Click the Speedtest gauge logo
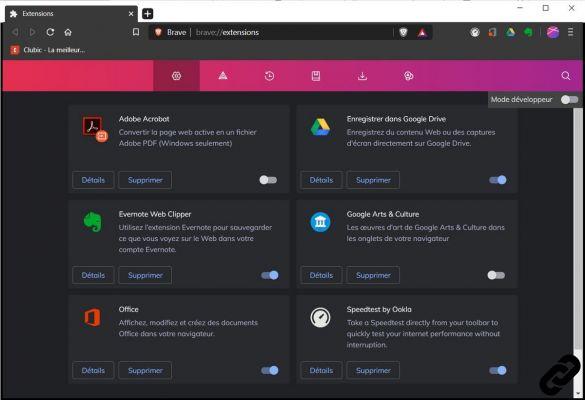The height and width of the screenshot is (400, 585). [x=320, y=318]
